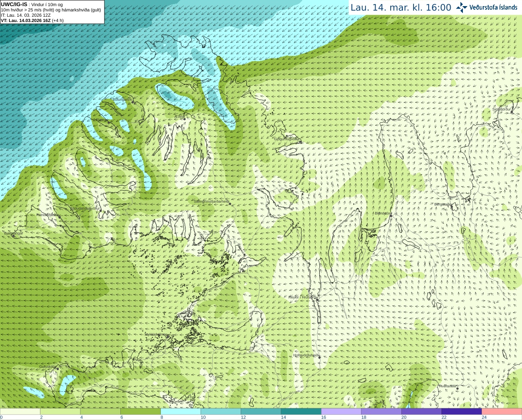The height and width of the screenshot is (420, 522).
Task: Click the 'IT: Lau. 14. 03. 2026 12Z' line
Action: (26, 15)
